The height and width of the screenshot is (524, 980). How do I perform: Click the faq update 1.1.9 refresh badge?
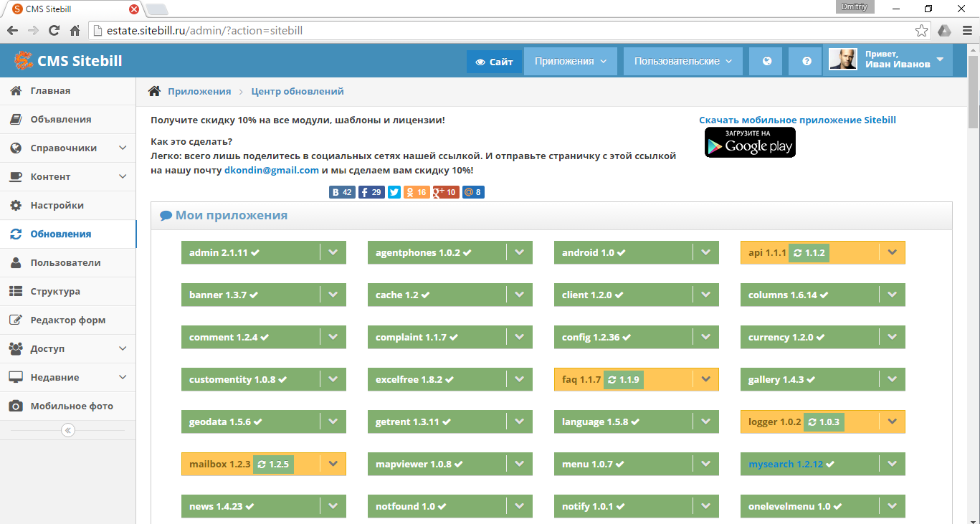click(623, 380)
